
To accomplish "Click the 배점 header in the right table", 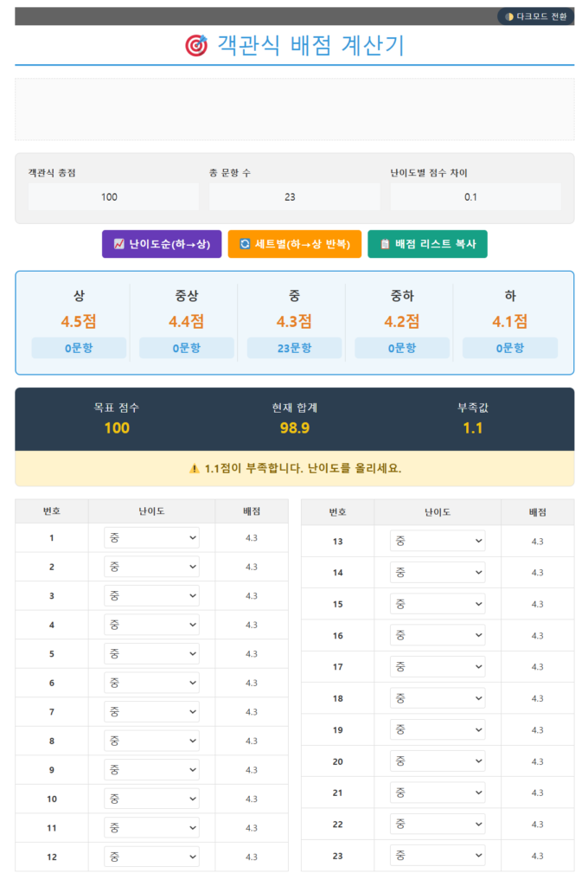I will 537,512.
